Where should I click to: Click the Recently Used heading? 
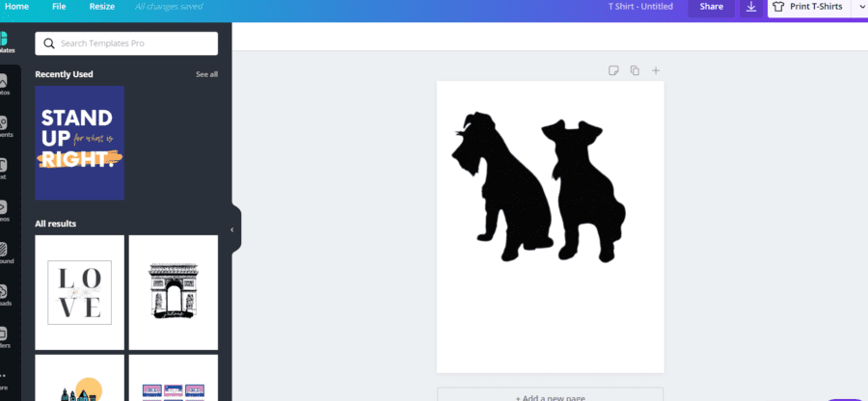click(x=64, y=74)
